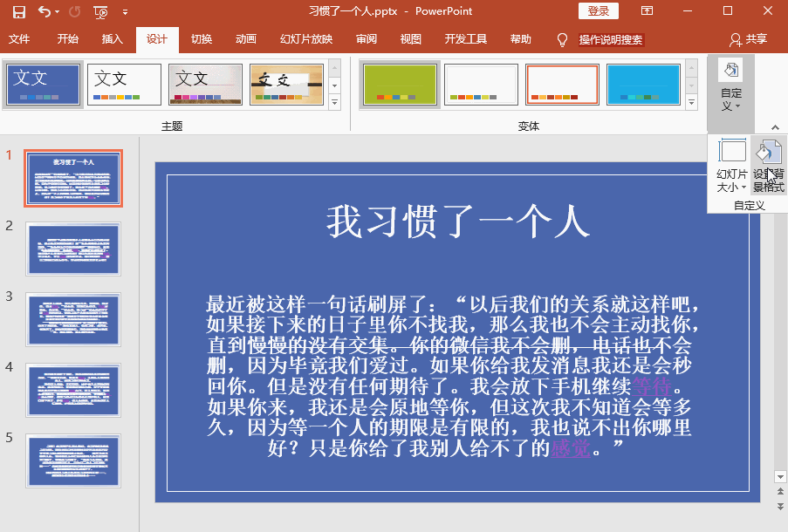This screenshot has width=788, height=532.
Task: Select slide 4 thumbnail
Action: point(73,391)
